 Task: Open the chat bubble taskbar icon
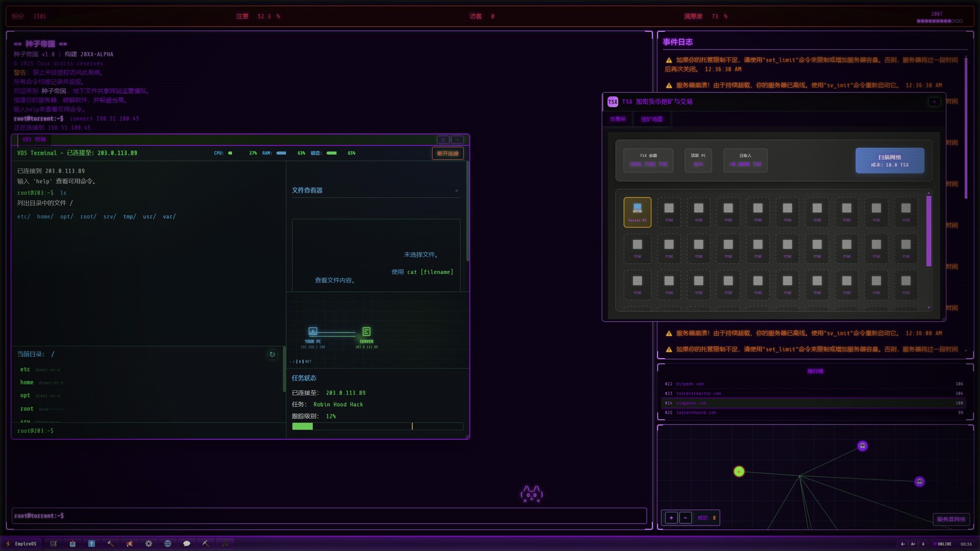click(187, 544)
